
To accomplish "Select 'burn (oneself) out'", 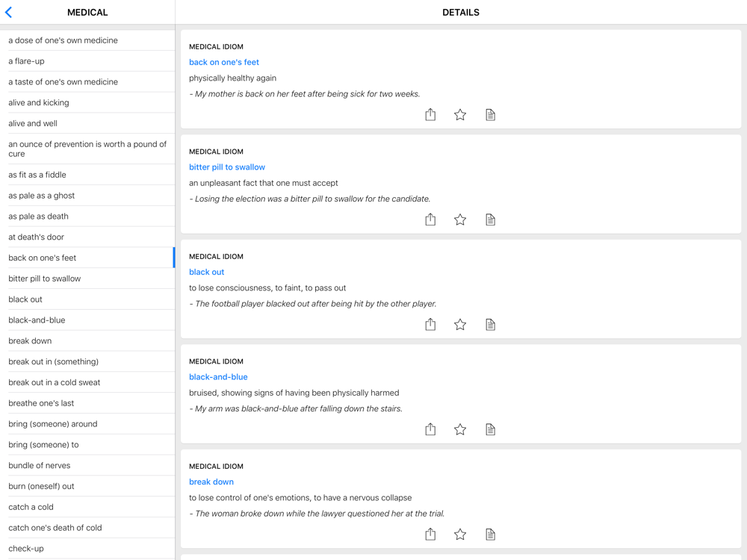I will [x=87, y=486].
